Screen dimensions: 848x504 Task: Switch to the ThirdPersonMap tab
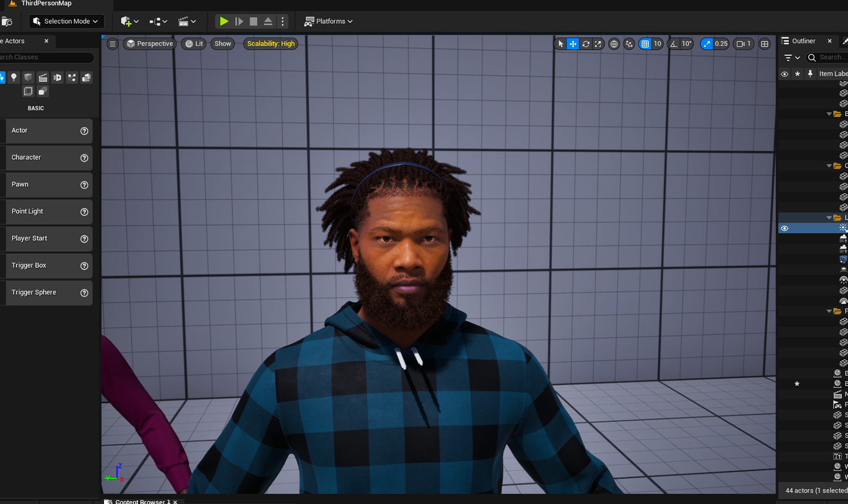[46, 4]
